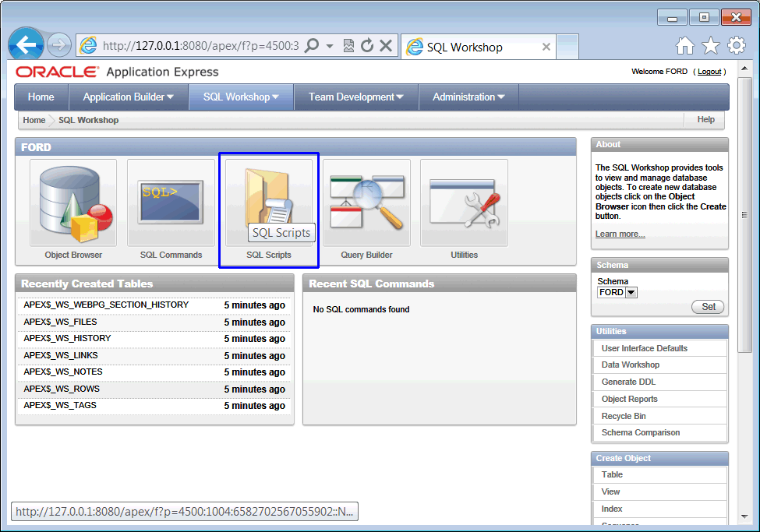Open Favorites star icon
This screenshot has width=760, height=532.
(711, 45)
